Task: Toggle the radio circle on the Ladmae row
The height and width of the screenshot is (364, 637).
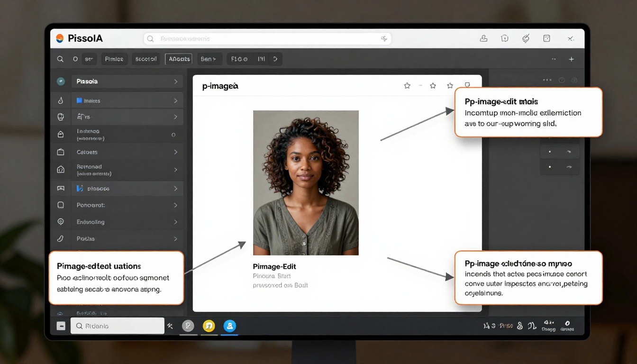Action: pos(173,135)
